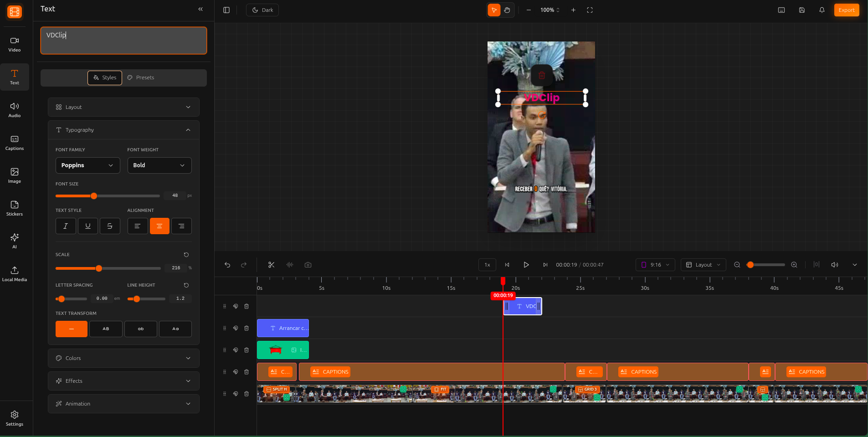Activate the hand pan tool
Image resolution: width=868 pixels, height=437 pixels.
tap(507, 10)
